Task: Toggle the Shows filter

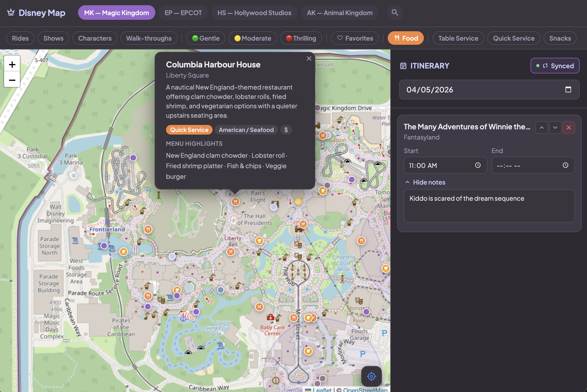Action: (x=53, y=38)
